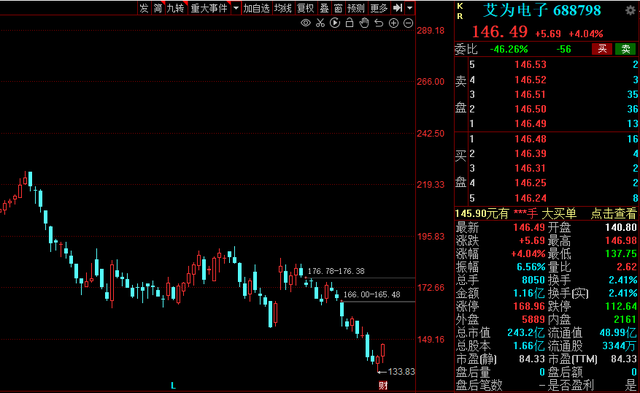Click 流通值 value 48.99亿

pyautogui.click(x=618, y=333)
